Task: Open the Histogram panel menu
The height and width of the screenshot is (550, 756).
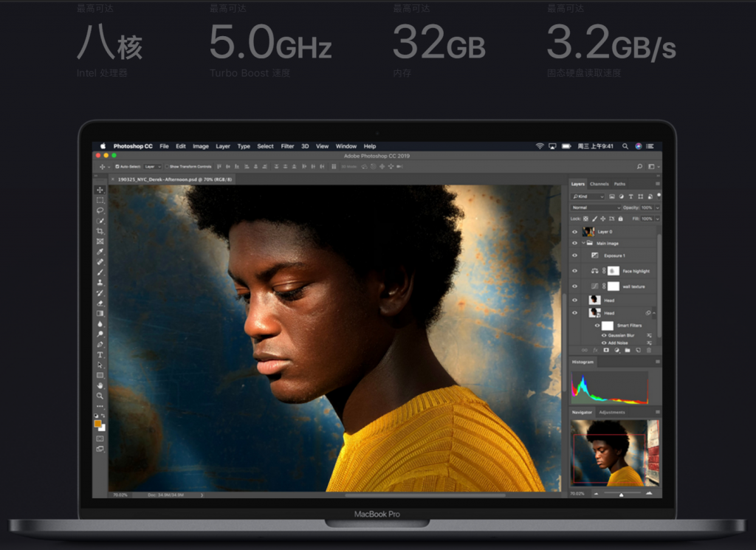Action: point(657,362)
